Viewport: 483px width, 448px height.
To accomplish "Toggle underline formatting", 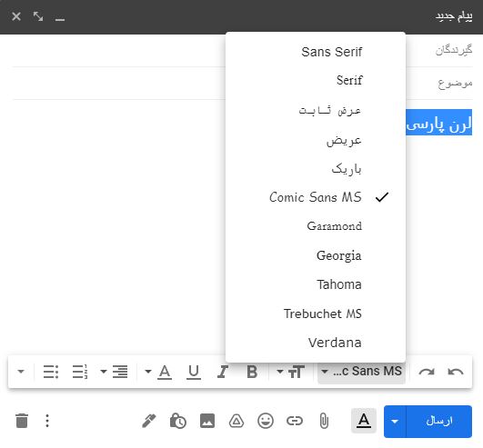I will [x=194, y=372].
